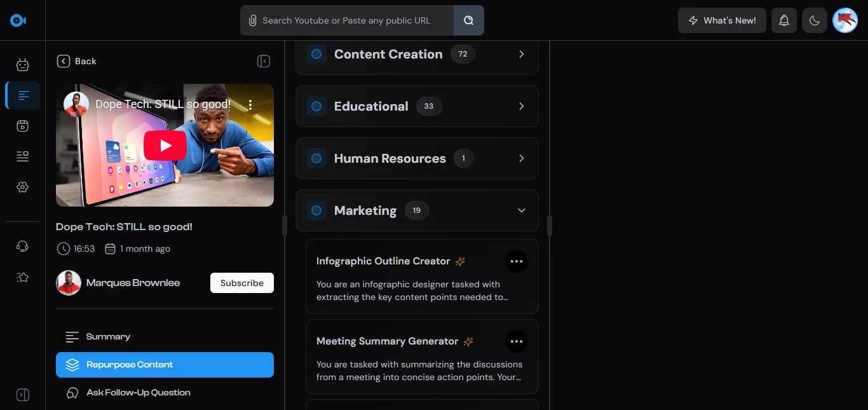Subscribe to Marques Brownlee
This screenshot has height=410, width=868.
point(241,283)
